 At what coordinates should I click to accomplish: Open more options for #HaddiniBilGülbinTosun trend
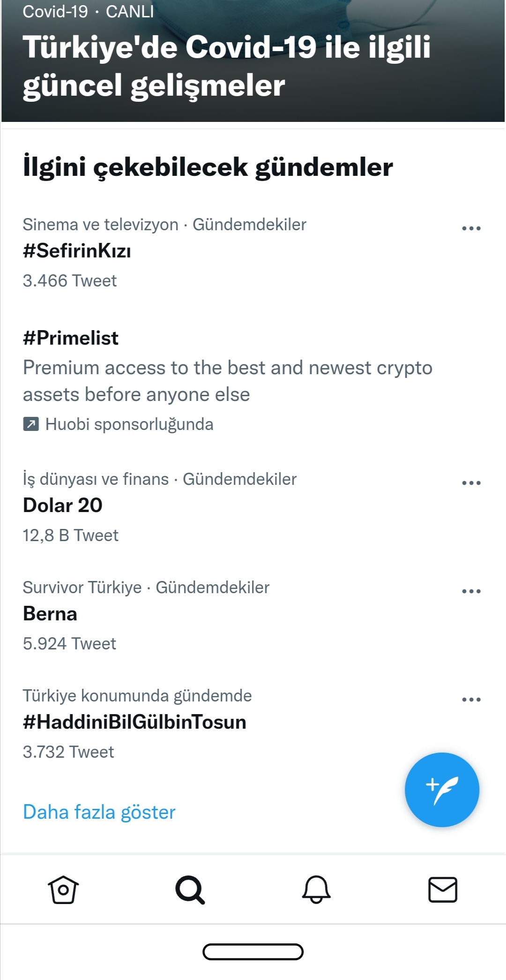(x=471, y=700)
